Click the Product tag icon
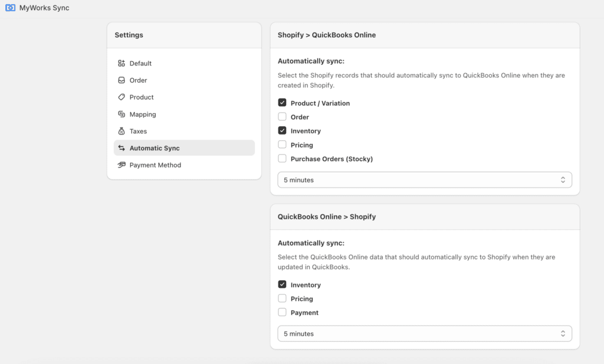604x364 pixels. [122, 97]
